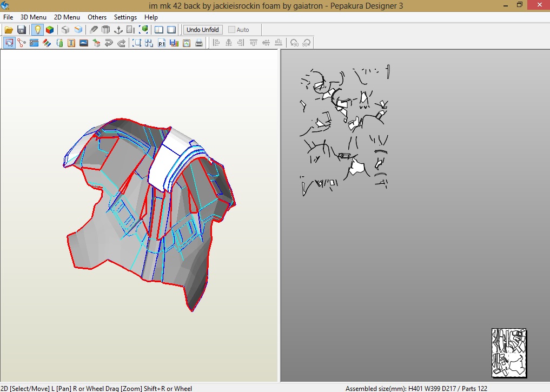Screen dimensions: 550x392
Task: Select the Select/Move arrow tool
Action: (x=9, y=43)
